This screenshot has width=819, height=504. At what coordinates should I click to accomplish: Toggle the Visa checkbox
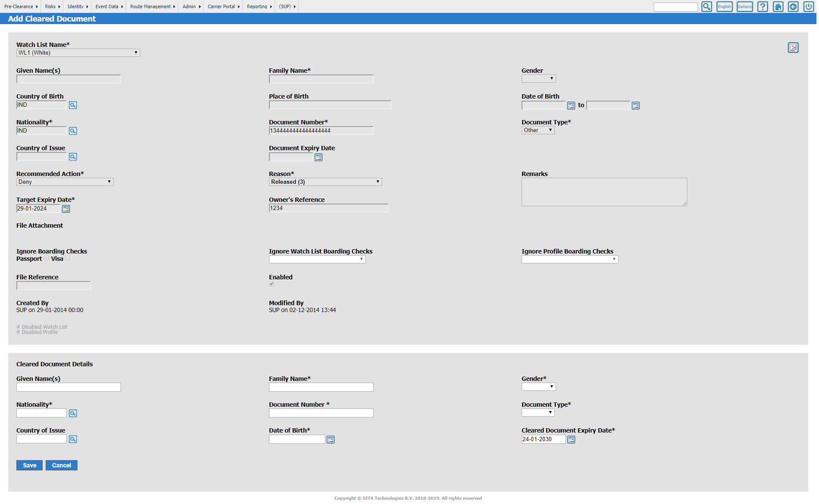tap(68, 258)
